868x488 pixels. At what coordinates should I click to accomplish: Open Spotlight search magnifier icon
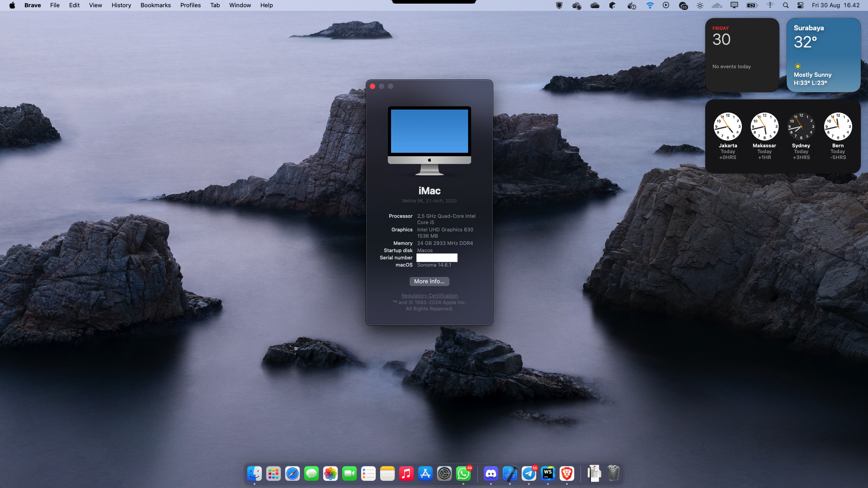pyautogui.click(x=786, y=5)
